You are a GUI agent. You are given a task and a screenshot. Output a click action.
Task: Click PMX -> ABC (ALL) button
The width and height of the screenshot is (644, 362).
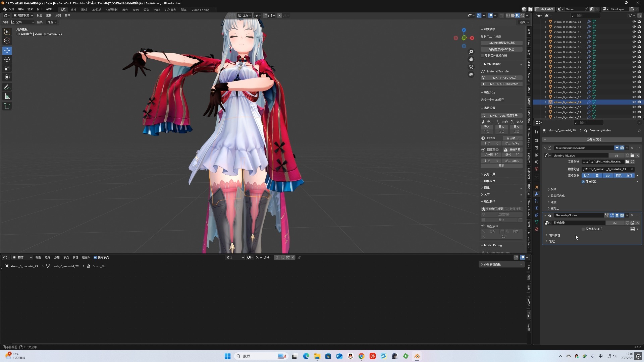502,78
